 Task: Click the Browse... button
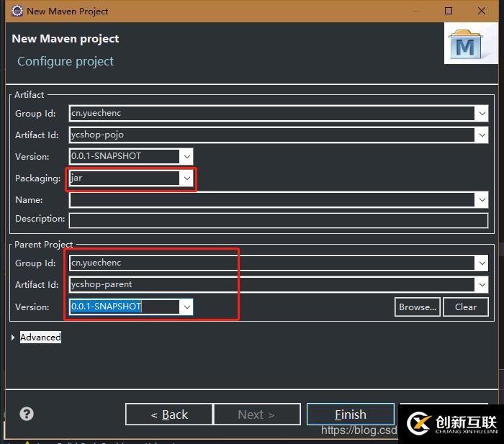tap(417, 307)
